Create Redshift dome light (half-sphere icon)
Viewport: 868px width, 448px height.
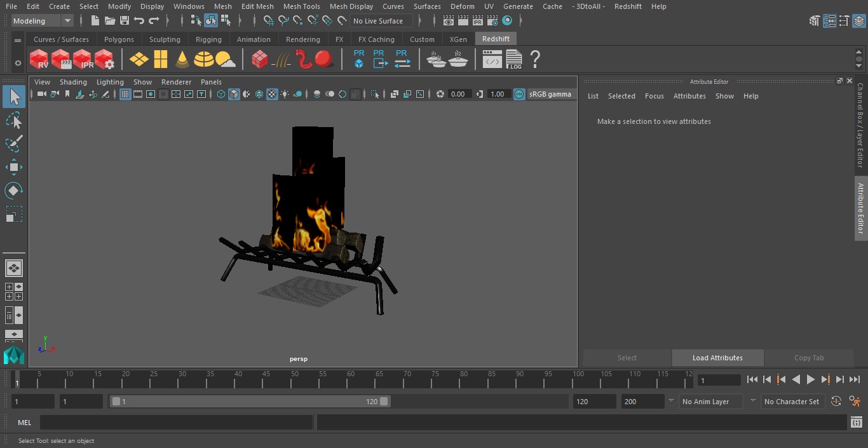click(203, 60)
